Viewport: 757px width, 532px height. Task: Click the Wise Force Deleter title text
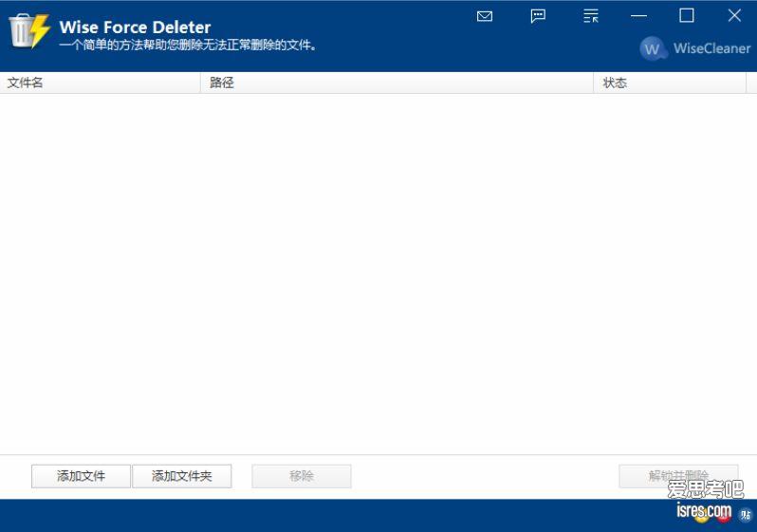pyautogui.click(x=135, y=28)
